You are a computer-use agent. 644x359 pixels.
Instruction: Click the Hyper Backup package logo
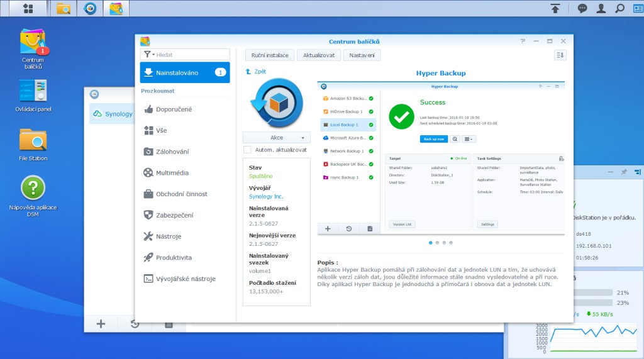click(x=279, y=102)
